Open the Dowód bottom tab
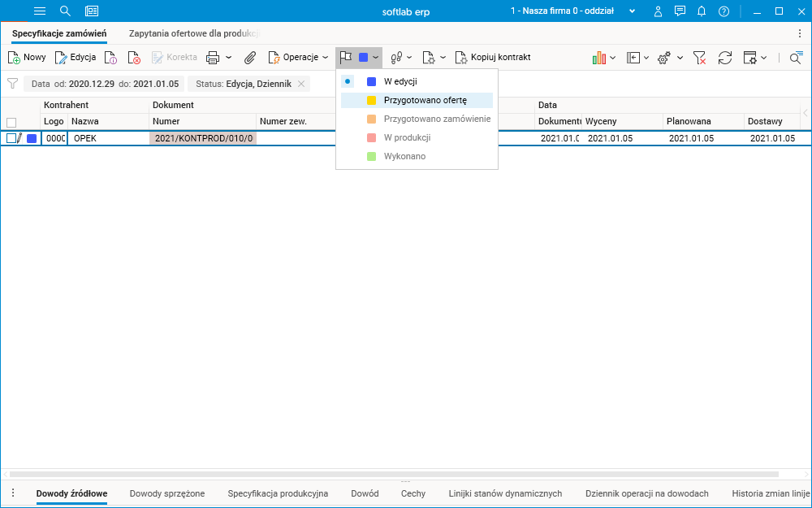 pos(365,493)
